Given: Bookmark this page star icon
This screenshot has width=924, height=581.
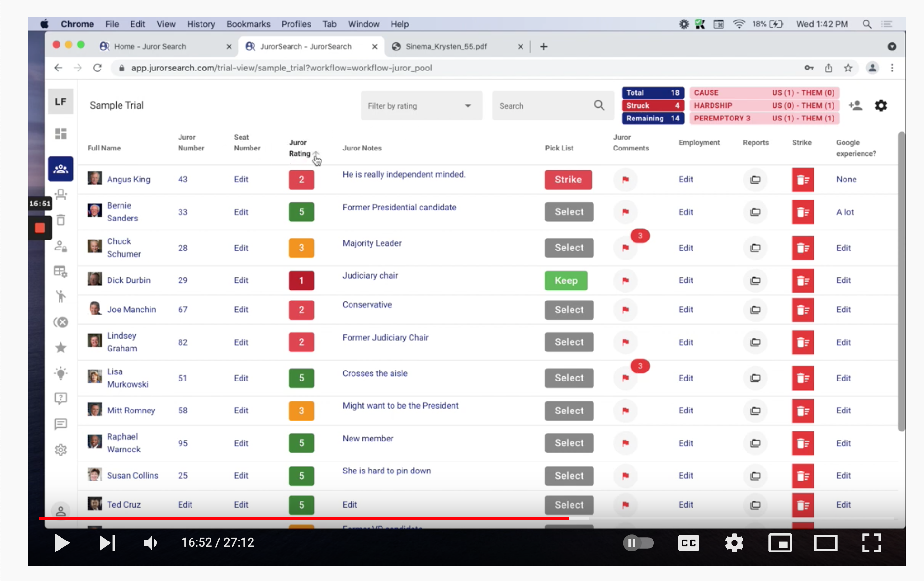Looking at the screenshot, I should point(848,68).
